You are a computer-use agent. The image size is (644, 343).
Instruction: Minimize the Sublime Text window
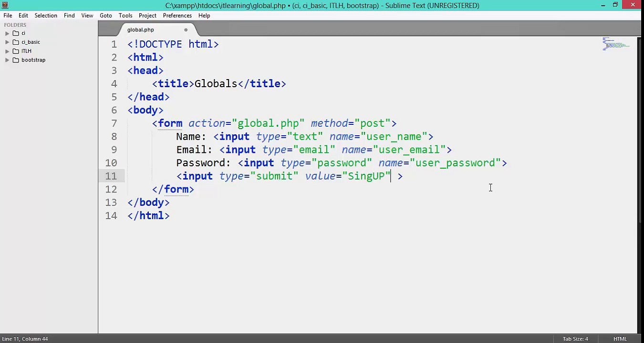point(603,5)
